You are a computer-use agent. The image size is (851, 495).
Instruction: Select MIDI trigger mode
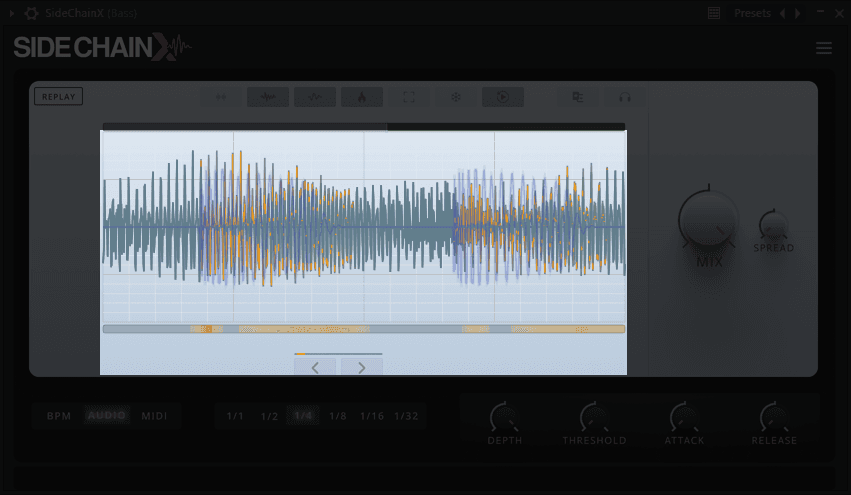(x=155, y=416)
